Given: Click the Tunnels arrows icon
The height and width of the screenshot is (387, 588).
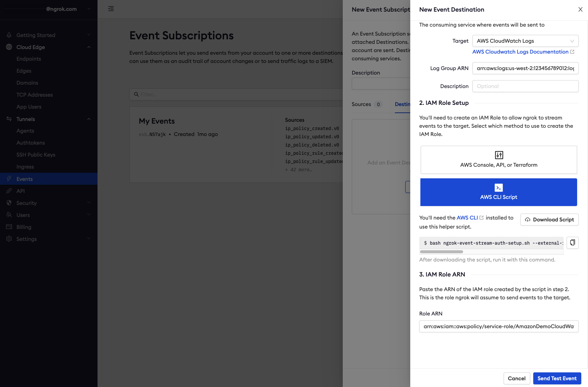Looking at the screenshot, I should click(9, 119).
